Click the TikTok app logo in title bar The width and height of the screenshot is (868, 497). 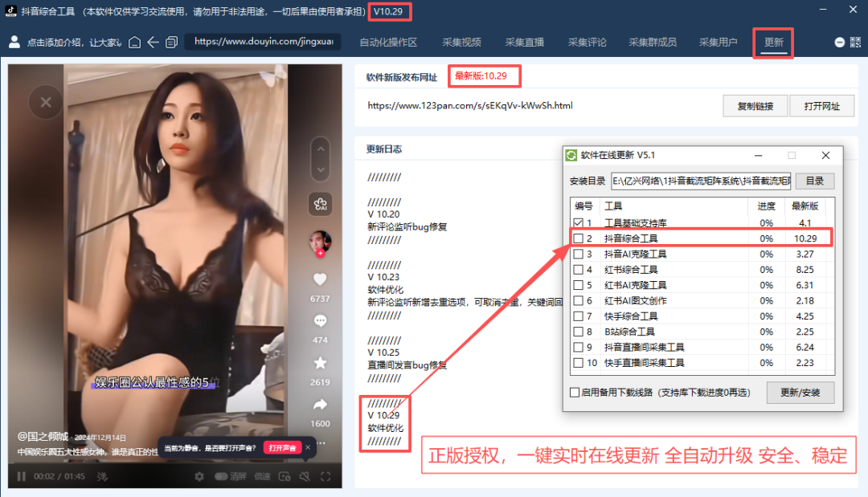point(10,11)
